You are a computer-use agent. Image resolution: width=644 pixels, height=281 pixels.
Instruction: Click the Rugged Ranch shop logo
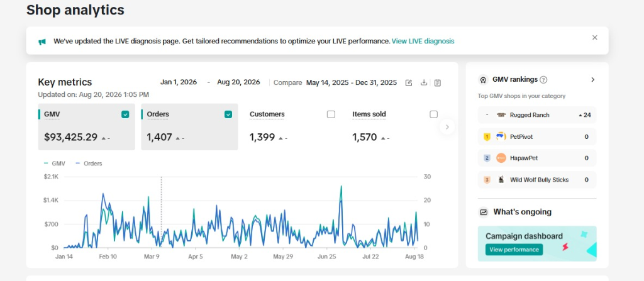(501, 115)
